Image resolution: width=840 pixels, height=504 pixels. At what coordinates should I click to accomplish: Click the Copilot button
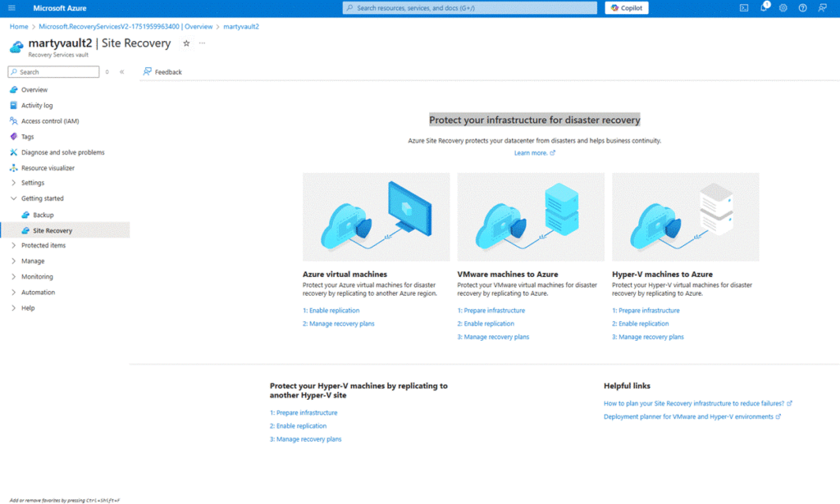(x=627, y=7)
